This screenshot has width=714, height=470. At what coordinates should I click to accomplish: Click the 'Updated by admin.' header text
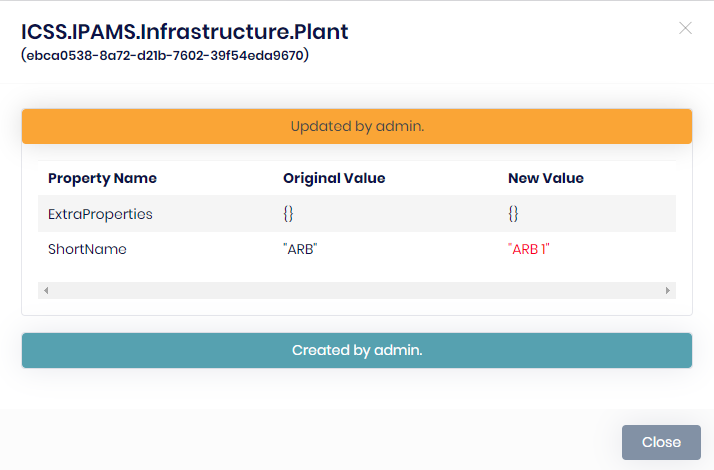coord(357,127)
